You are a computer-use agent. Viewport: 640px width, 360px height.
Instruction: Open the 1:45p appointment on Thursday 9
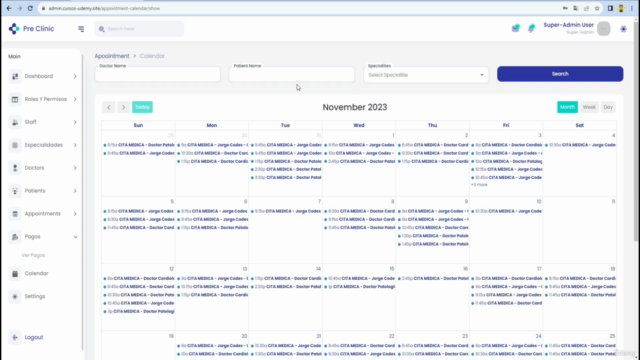(433, 244)
